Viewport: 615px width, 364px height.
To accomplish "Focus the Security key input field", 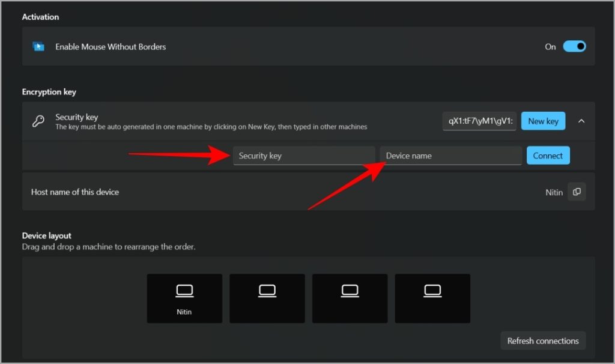I will pos(304,156).
